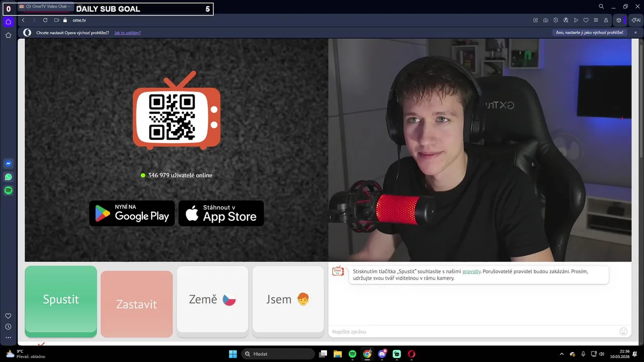Screen dimensions: 644x362
Task: Add page to bookmarks with heart icon
Action: 586,20
